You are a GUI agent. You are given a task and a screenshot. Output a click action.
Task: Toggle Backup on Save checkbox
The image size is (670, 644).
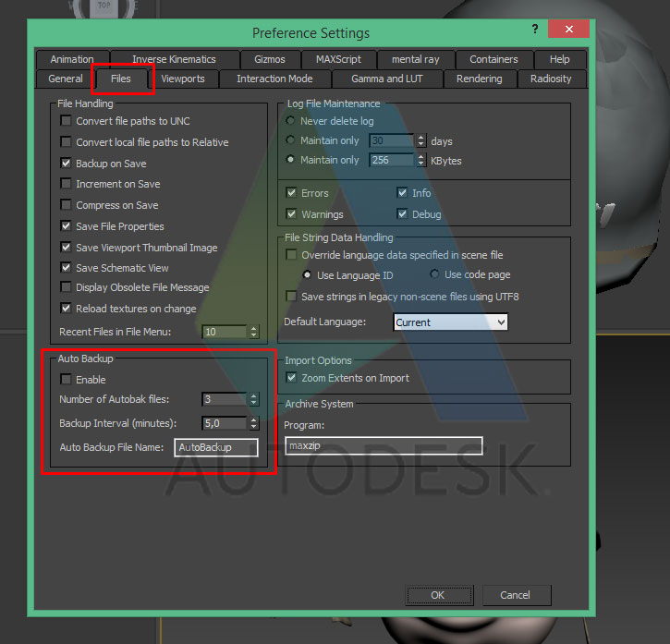pos(66,163)
